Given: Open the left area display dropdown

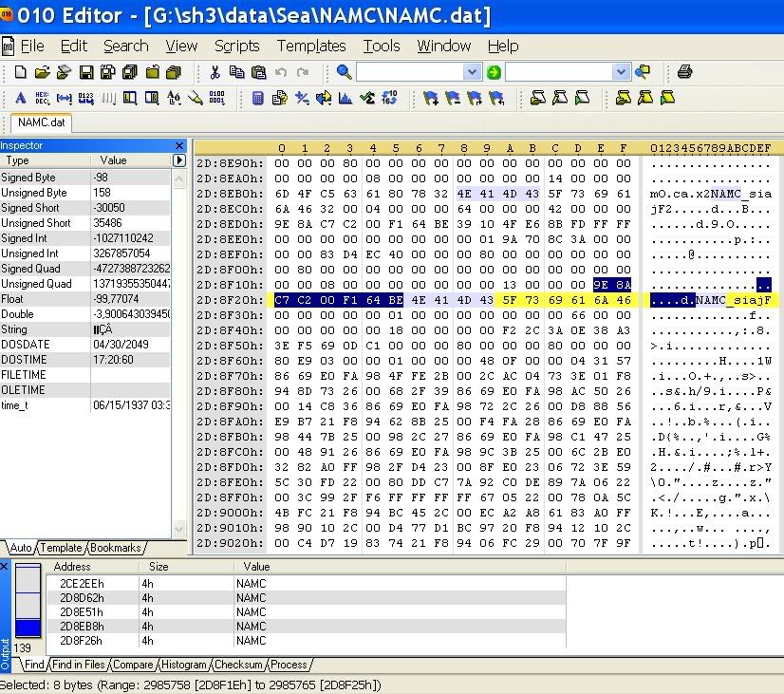Looking at the screenshot, I should point(130,98).
